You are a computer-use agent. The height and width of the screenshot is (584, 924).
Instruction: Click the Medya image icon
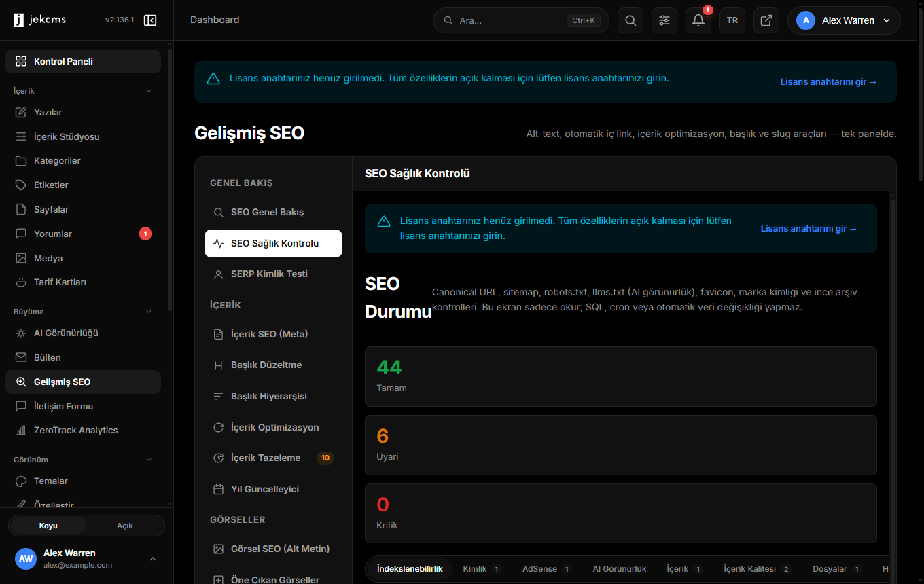21,258
